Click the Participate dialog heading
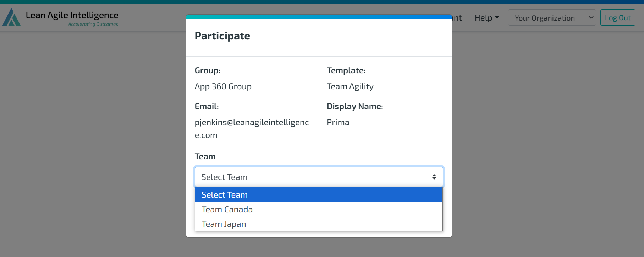Screen dimensions: 644x257 222,36
